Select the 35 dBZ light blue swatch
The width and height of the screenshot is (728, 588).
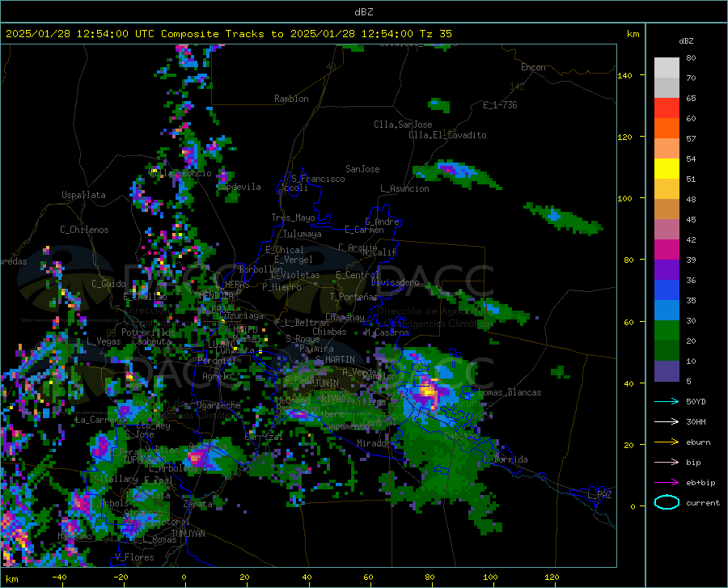(667, 311)
